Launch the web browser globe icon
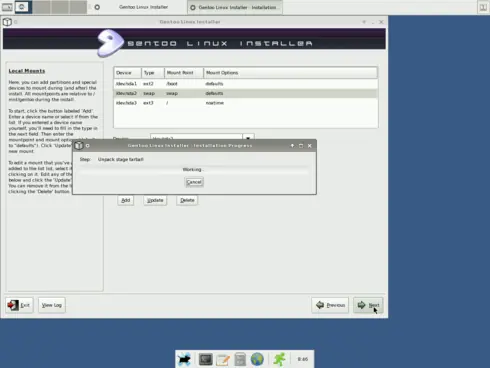Viewport: 490px width, 368px height. click(x=257, y=359)
